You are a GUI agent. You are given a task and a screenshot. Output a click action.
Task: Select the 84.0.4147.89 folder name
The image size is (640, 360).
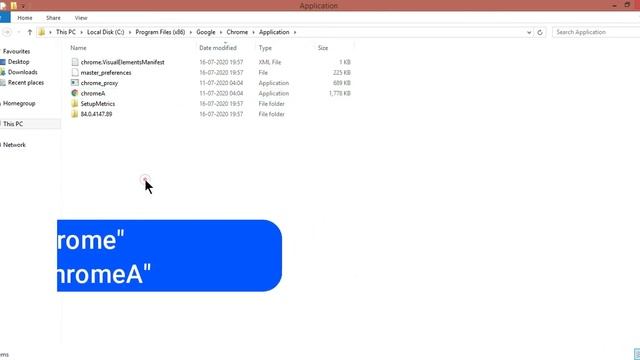pyautogui.click(x=96, y=114)
